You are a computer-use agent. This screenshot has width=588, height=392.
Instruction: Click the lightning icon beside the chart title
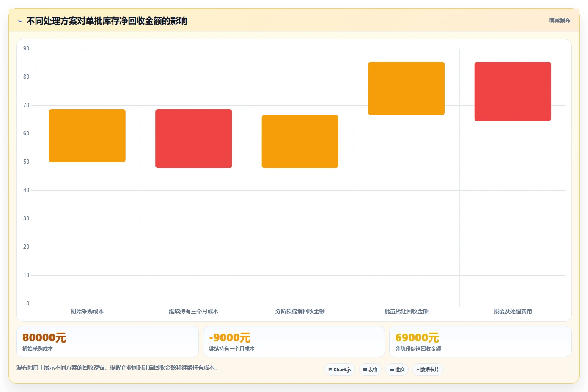click(20, 21)
